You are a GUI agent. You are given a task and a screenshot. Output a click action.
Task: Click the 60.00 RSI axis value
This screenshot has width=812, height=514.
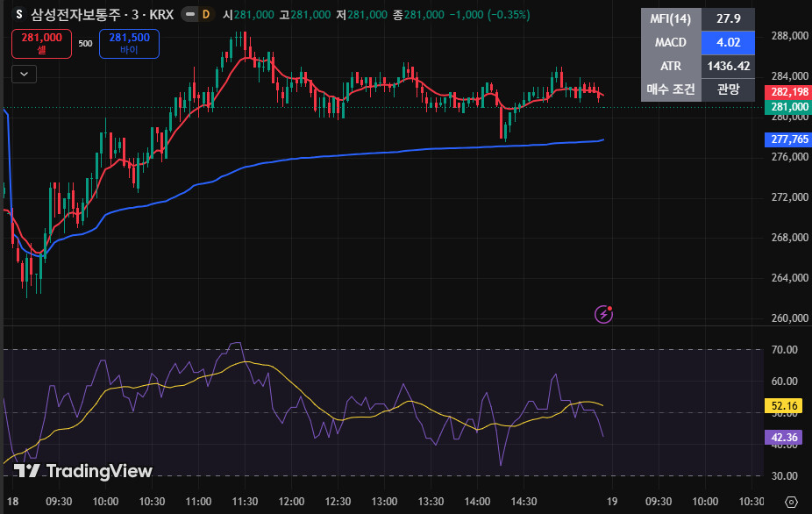[x=785, y=382]
